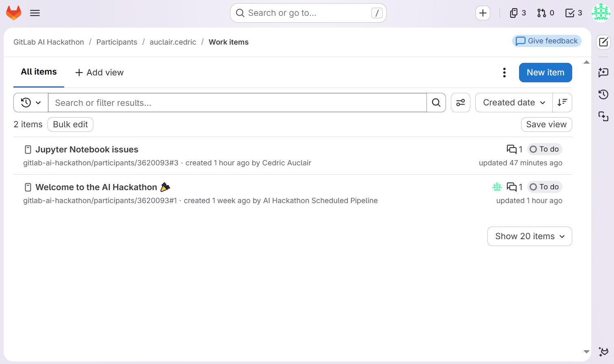Screen dimensions: 614x364
Task: Expand the Show 20 items dropdown
Action: (x=530, y=236)
